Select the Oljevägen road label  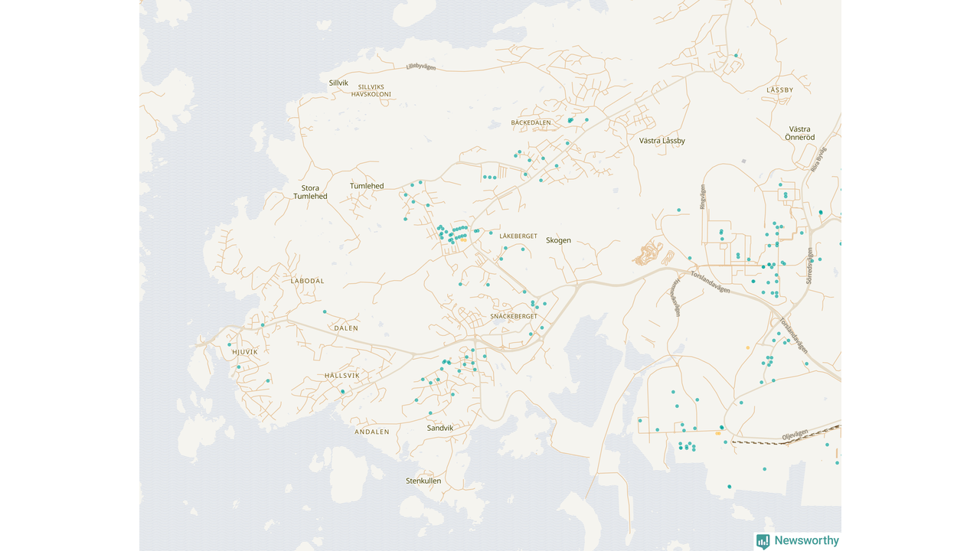pyautogui.click(x=794, y=435)
